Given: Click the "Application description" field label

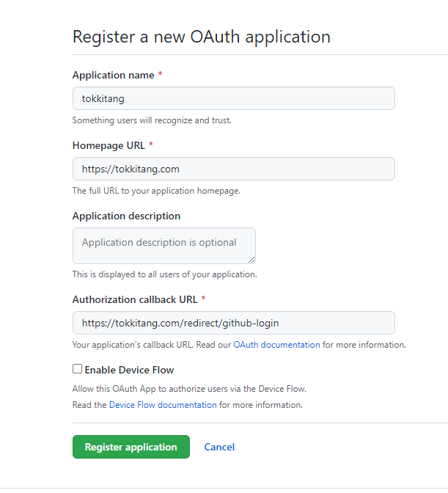Looking at the screenshot, I should coord(126,216).
